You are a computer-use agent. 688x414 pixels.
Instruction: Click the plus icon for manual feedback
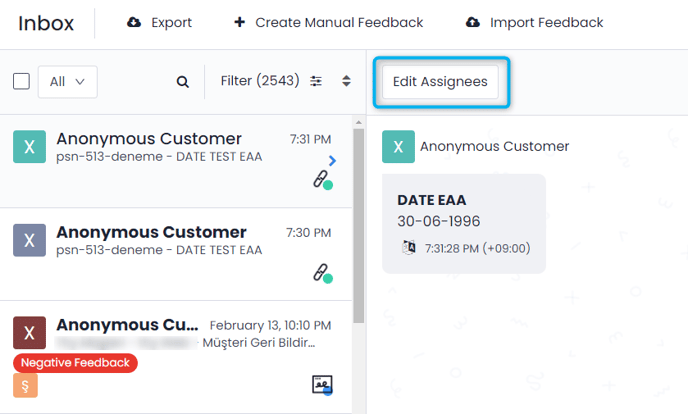pyautogui.click(x=239, y=23)
